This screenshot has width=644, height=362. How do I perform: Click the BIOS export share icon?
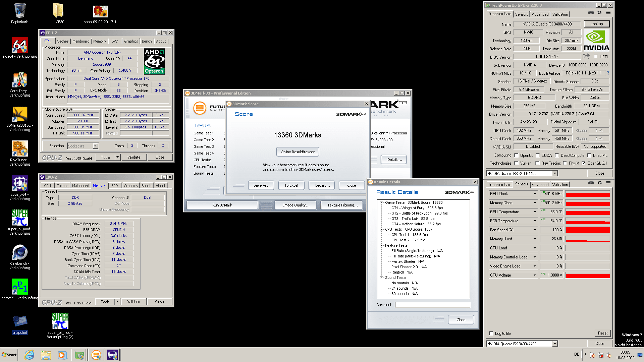586,57
